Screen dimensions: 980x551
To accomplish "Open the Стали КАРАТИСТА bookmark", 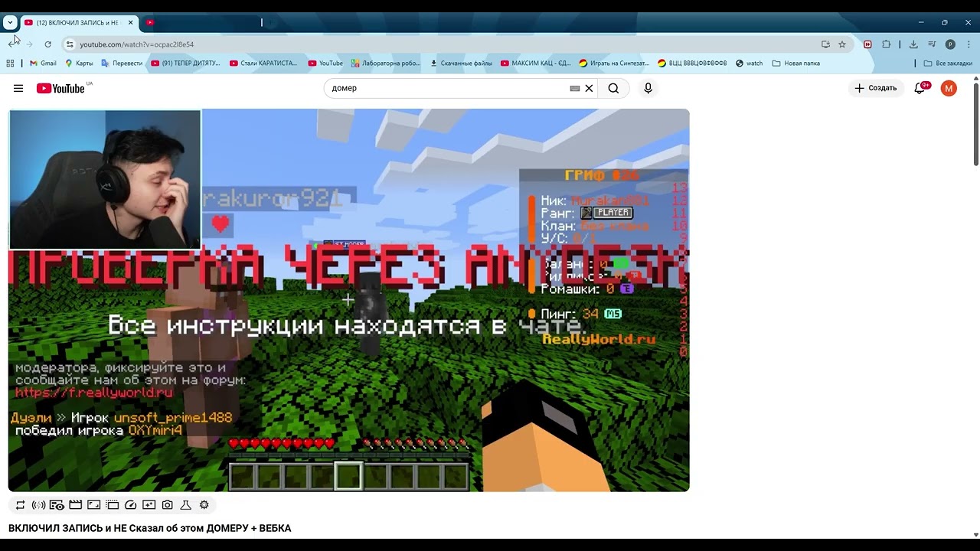I will (x=263, y=64).
